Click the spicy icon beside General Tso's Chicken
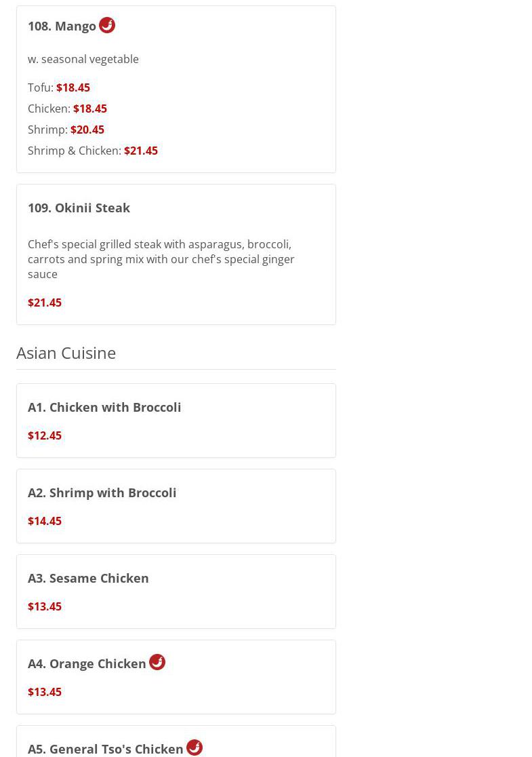Viewport: 532px width, 757px height. (195, 748)
